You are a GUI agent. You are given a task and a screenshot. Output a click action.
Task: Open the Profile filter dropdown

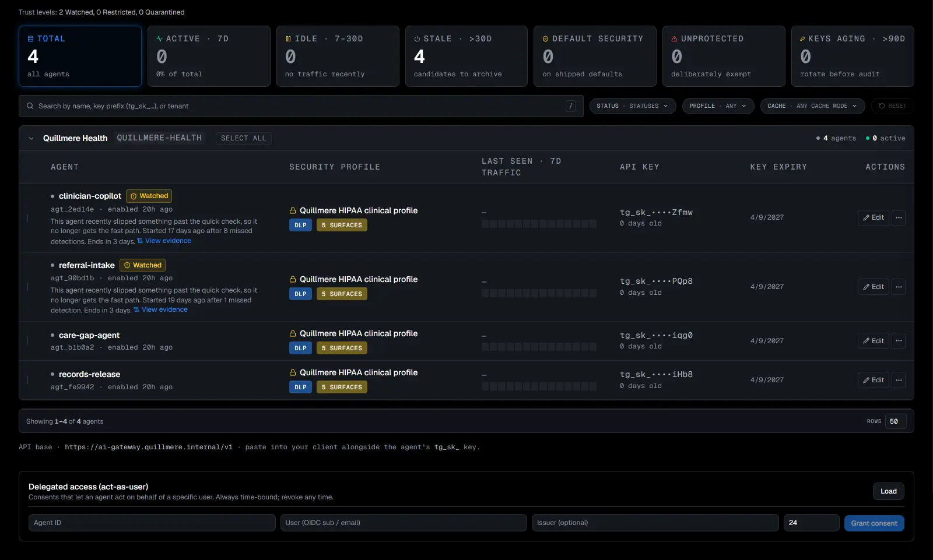coord(718,106)
